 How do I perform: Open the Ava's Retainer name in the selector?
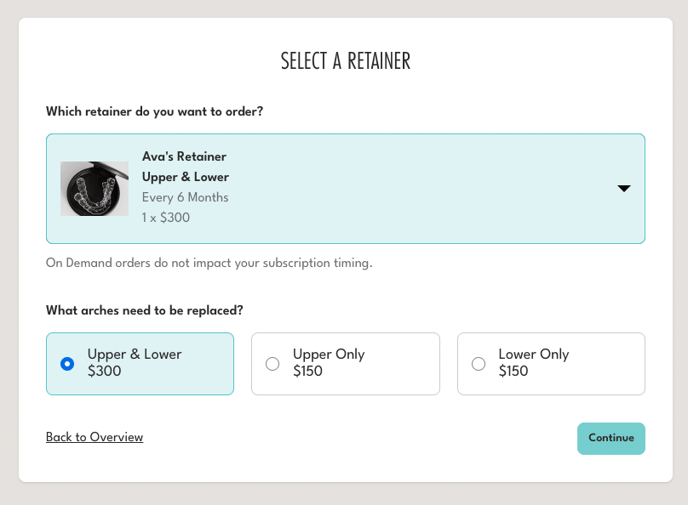coord(184,157)
